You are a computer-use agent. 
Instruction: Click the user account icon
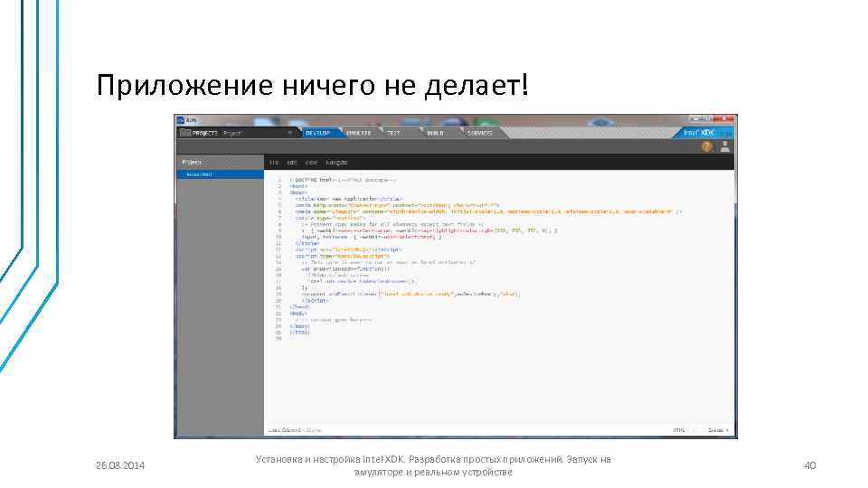click(724, 146)
